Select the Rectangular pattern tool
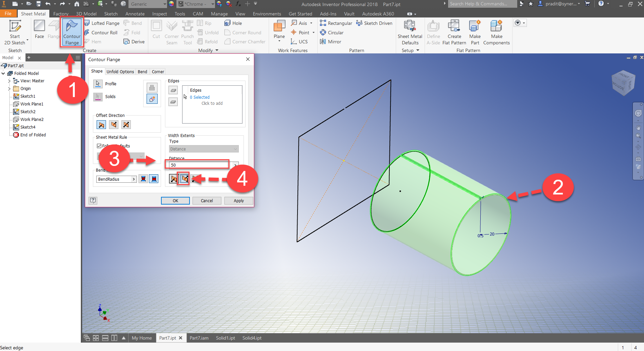The image size is (644, 351). pos(336,23)
